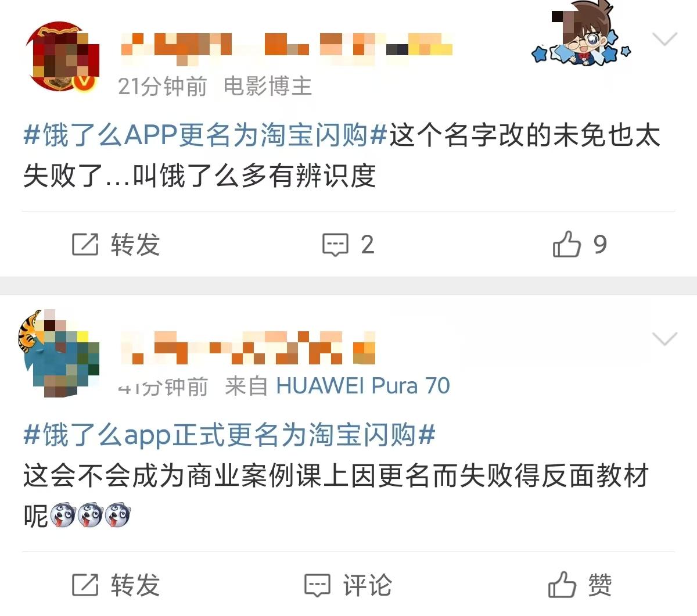
Task: Tap the Conan cartoon sticker decoration
Action: 582,35
